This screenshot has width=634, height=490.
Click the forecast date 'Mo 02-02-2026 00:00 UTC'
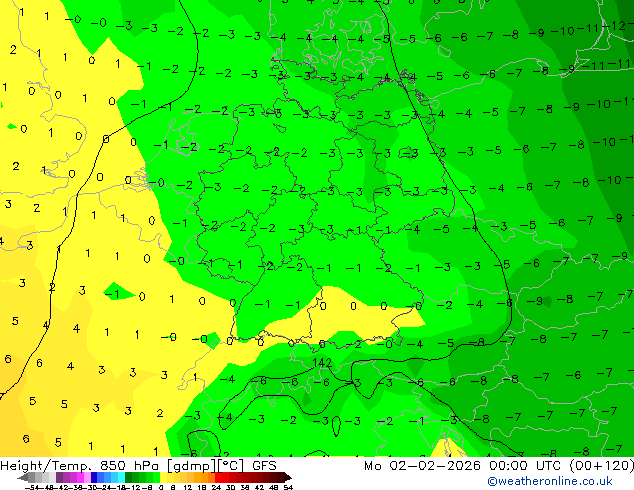tap(464, 466)
